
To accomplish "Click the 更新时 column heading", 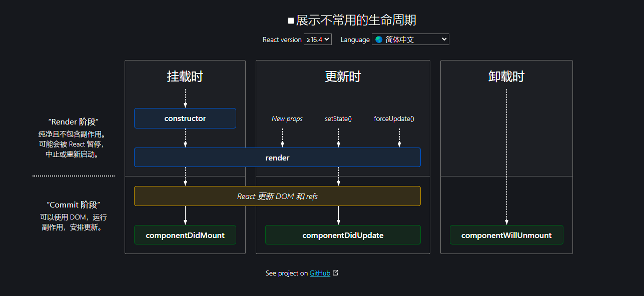I will [x=343, y=76].
